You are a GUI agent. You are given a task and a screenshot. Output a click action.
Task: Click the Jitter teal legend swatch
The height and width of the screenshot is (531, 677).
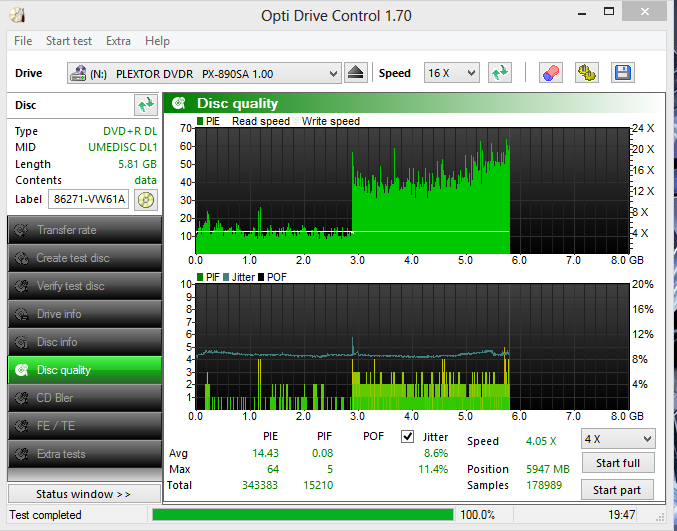point(226,277)
